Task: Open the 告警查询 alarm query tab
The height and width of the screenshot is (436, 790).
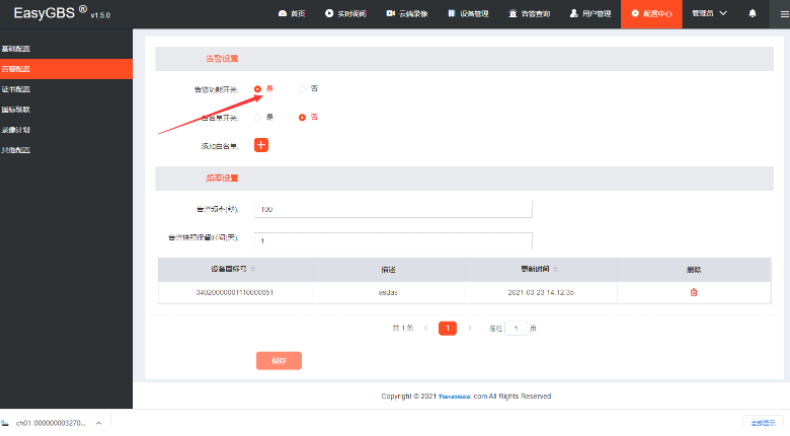Action: 529,14
